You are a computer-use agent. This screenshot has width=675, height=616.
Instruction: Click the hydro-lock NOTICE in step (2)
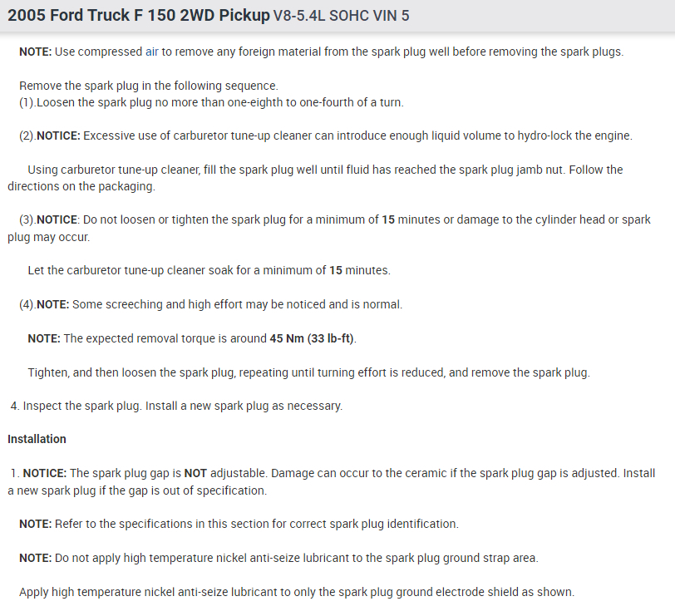[x=325, y=136]
